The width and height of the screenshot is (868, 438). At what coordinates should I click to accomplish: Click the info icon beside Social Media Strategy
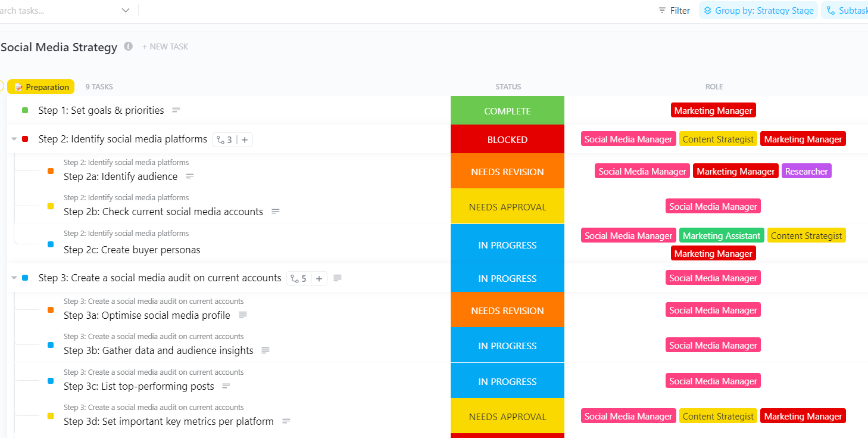tap(128, 46)
